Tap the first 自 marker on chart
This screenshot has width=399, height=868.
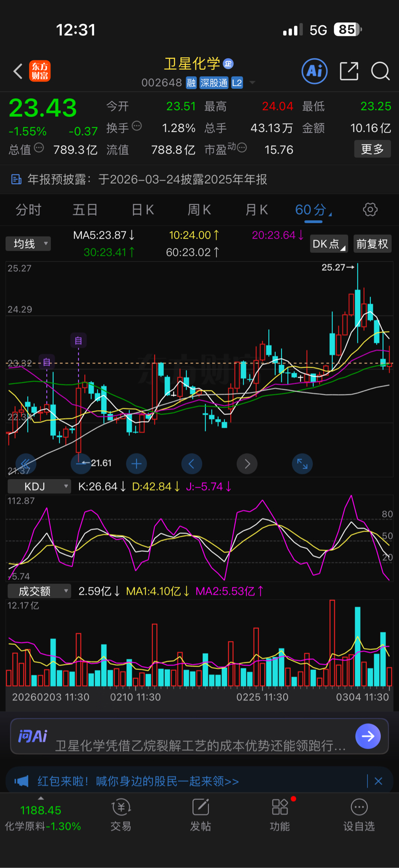[47, 362]
